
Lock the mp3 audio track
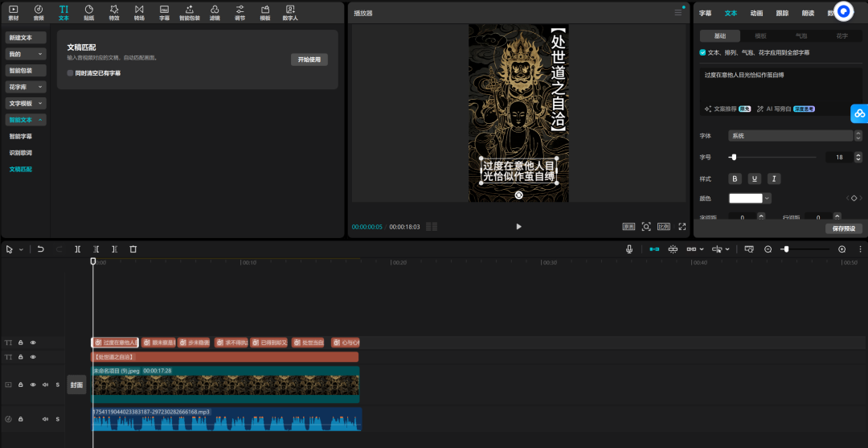pos(20,419)
